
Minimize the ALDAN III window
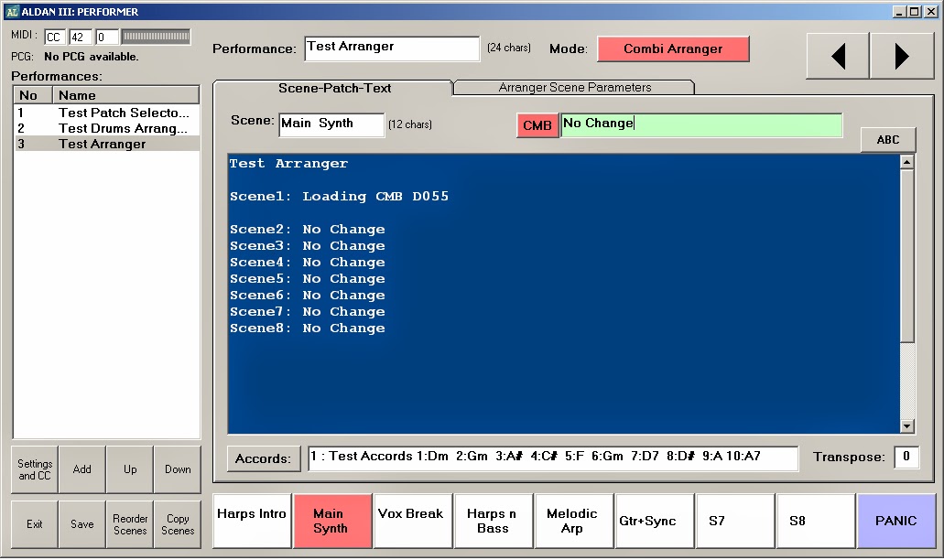click(899, 11)
